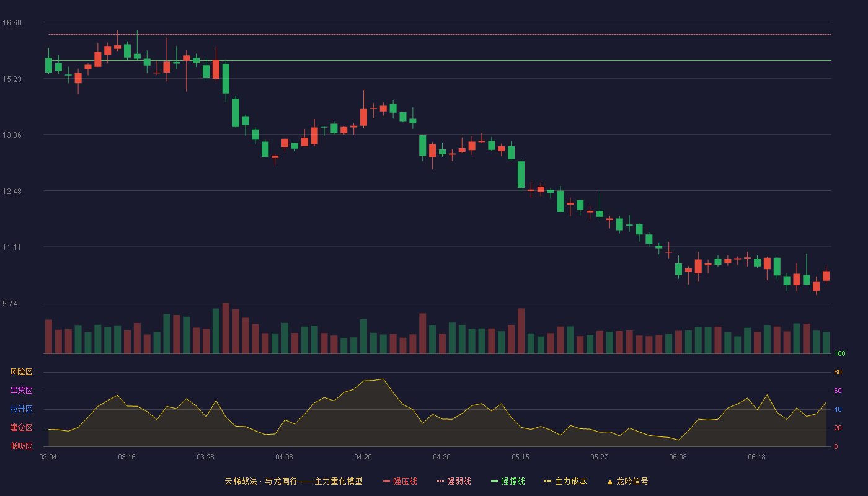Click the red 20 indicator scale value
Viewport: 868px width, 496px height.
click(838, 428)
